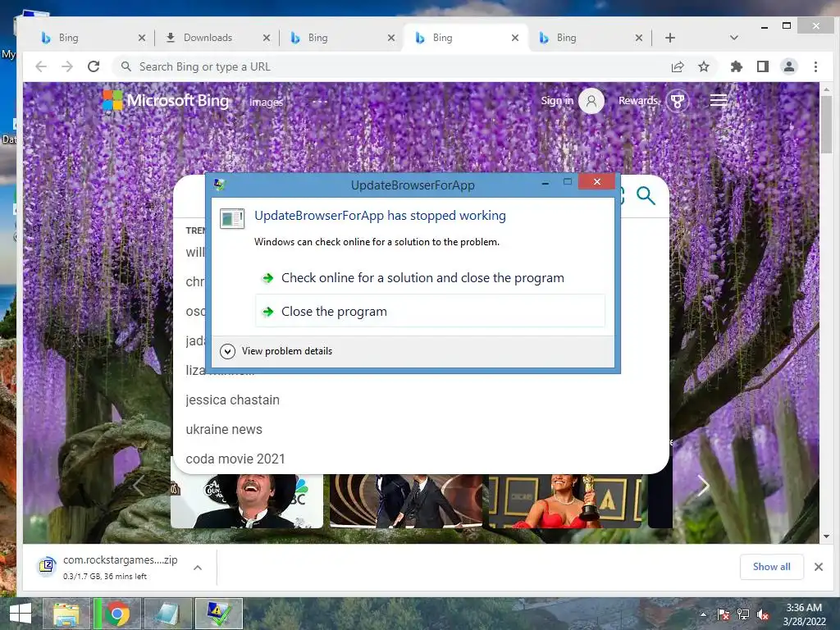Screen dimensions: 840x630
Task: Click the muted volume tray icon
Action: click(x=763, y=614)
